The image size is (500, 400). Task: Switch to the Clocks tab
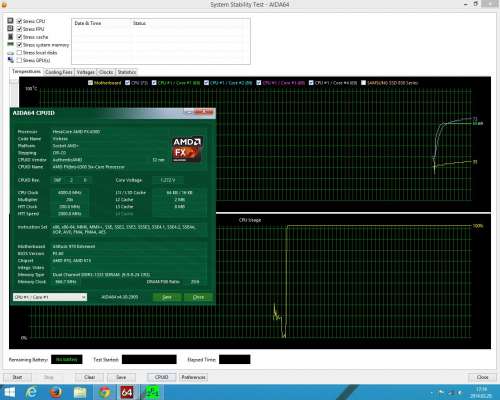[x=106, y=72]
